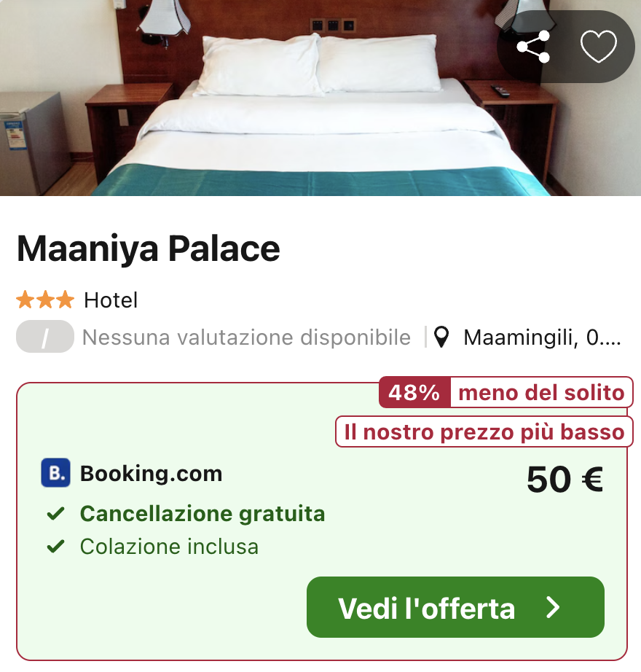
Task: Click the share icon on photo
Action: coord(532,47)
